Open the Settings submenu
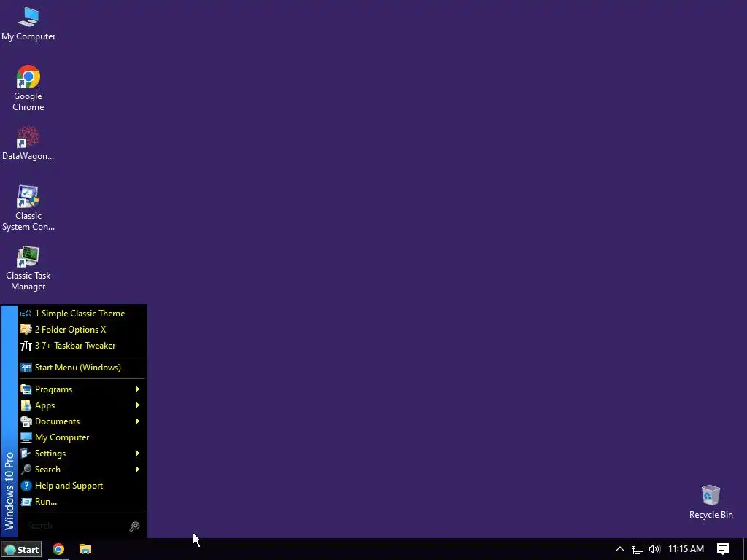747x560 pixels. click(82, 454)
